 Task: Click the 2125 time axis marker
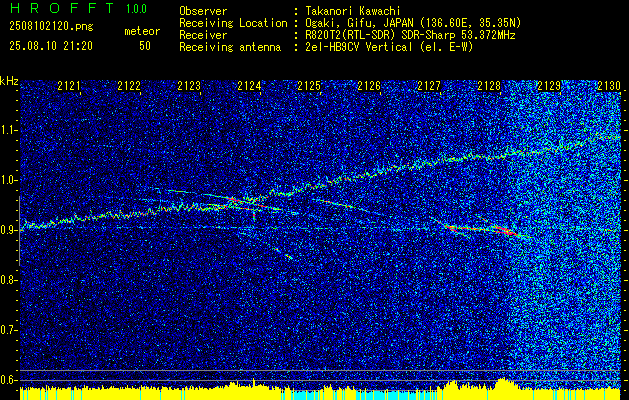[x=309, y=86]
